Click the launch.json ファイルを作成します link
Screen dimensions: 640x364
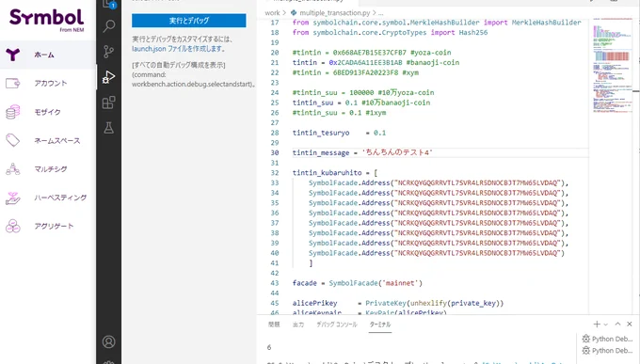[179, 49]
